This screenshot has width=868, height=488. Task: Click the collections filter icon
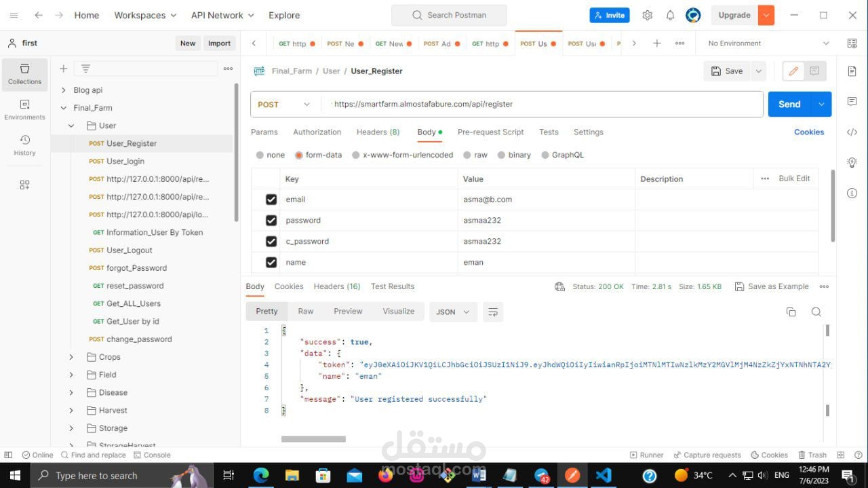(x=85, y=69)
